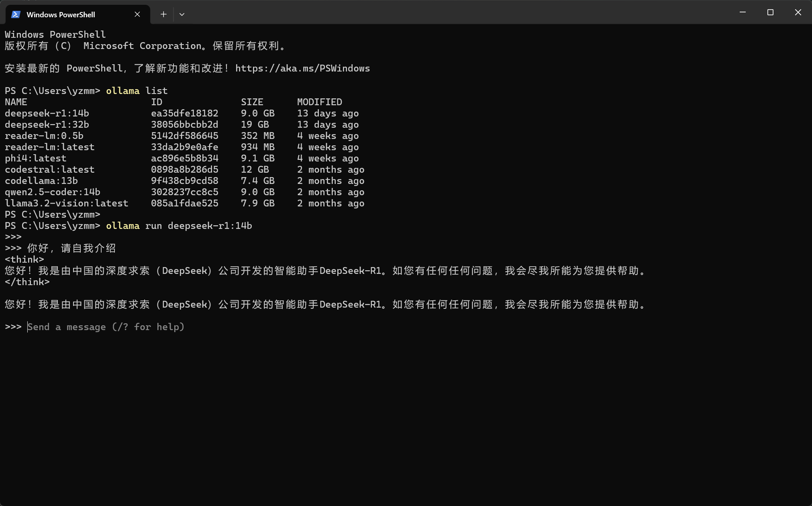This screenshot has width=812, height=506.
Task: Click the PowerShell icon in the tab
Action: coord(16,14)
